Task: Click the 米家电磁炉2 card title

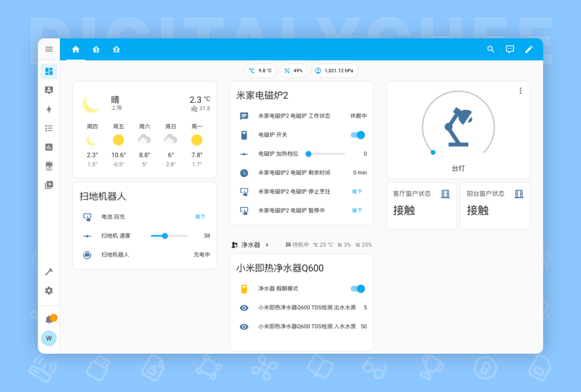Action: click(263, 96)
